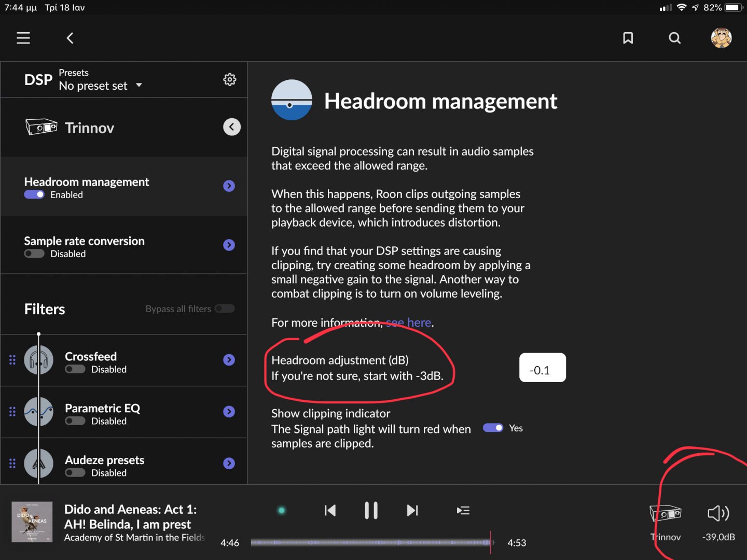The width and height of the screenshot is (747, 560).
Task: Open Parametric EQ settings arrow
Action: tap(229, 412)
